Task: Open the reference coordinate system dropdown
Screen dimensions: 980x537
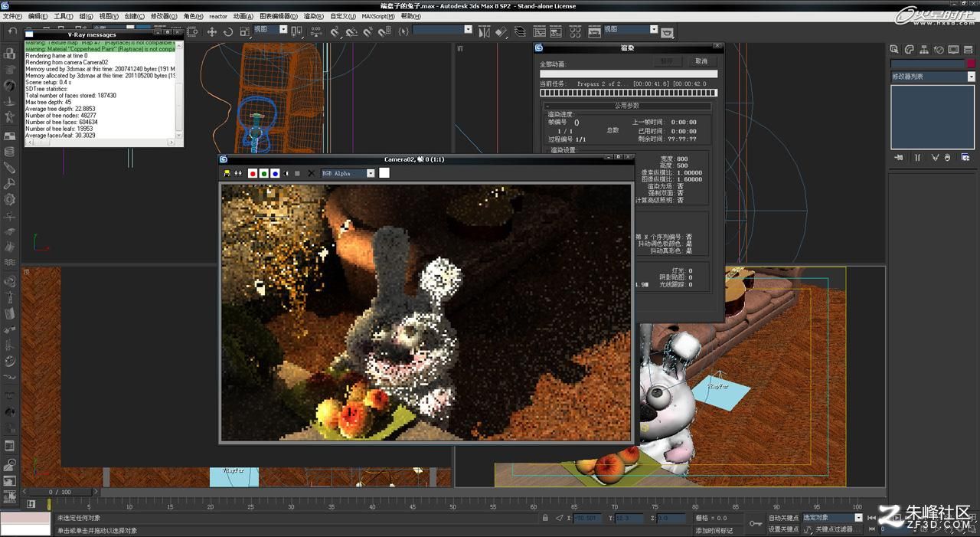Action: pos(270,29)
